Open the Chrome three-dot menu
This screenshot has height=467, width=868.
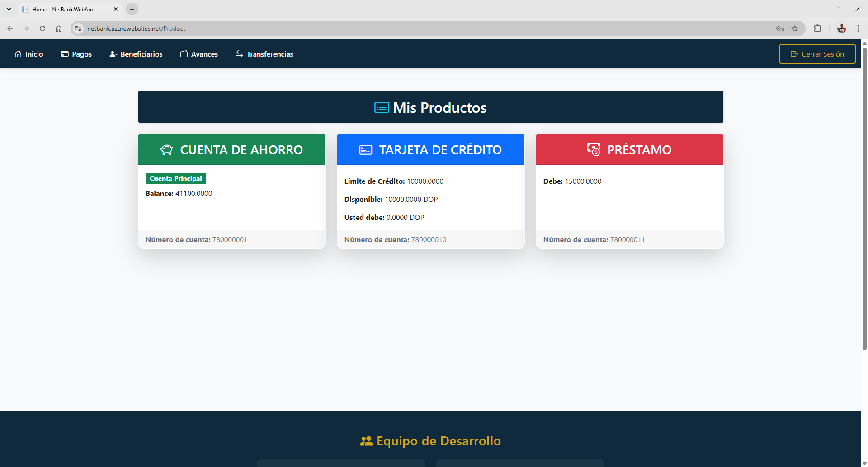pos(858,29)
